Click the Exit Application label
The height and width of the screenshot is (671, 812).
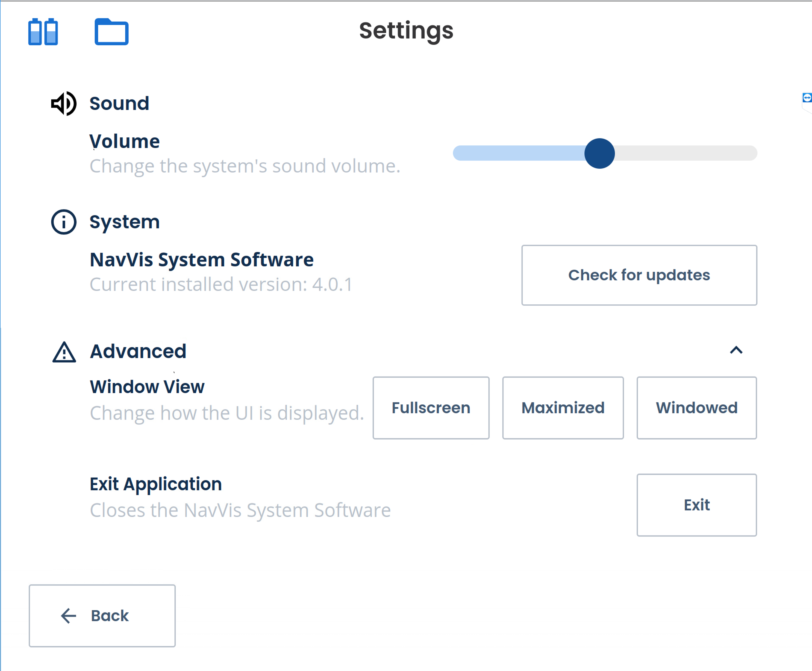[156, 485]
